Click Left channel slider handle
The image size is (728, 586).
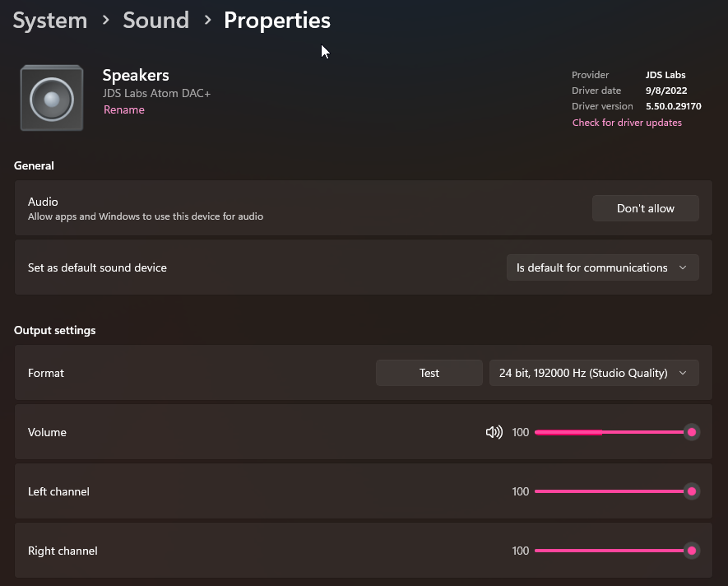pyautogui.click(x=692, y=491)
